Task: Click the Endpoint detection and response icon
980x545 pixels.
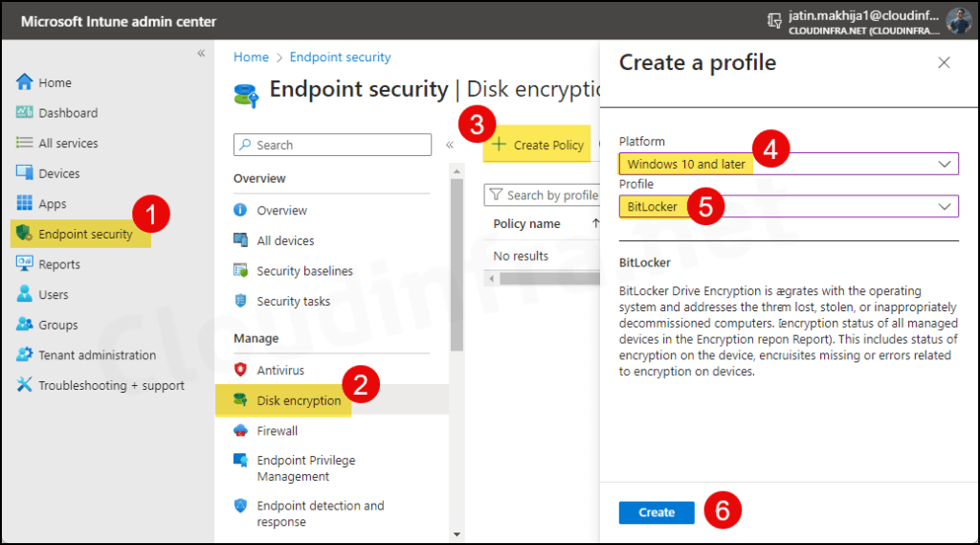Action: point(240,506)
